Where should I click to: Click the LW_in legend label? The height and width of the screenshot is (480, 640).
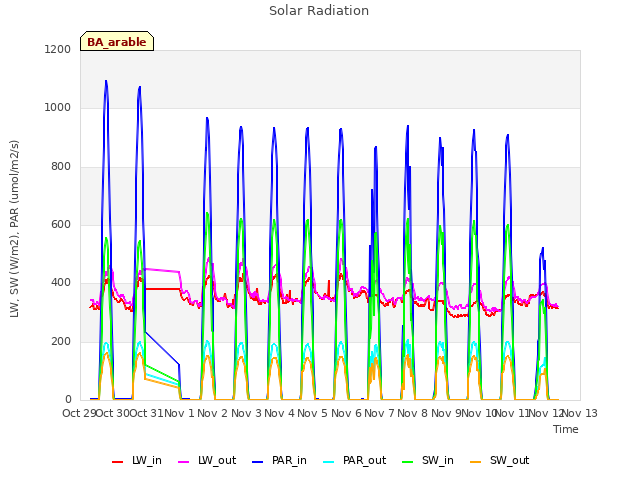point(147,460)
